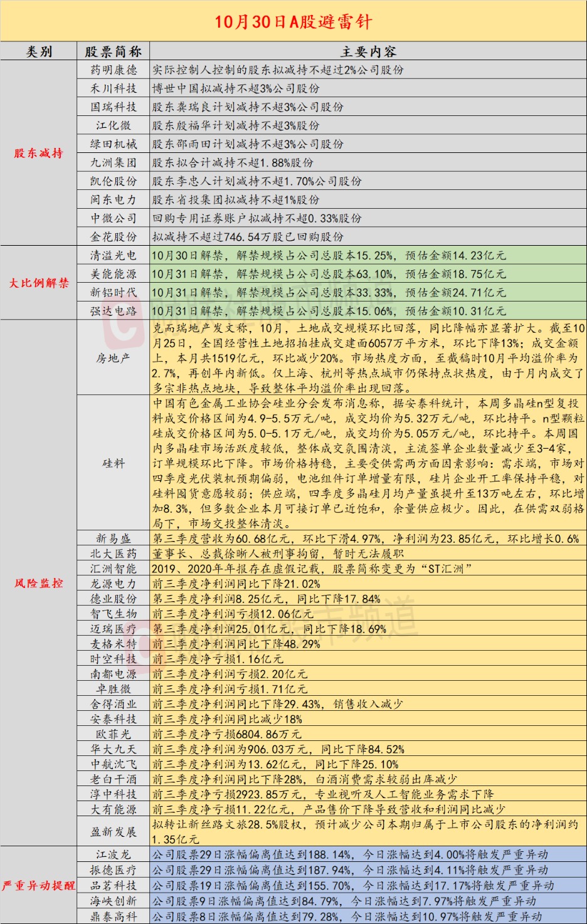Select stock name "智飞生物"
The height and width of the screenshot is (924, 587).
click(114, 614)
